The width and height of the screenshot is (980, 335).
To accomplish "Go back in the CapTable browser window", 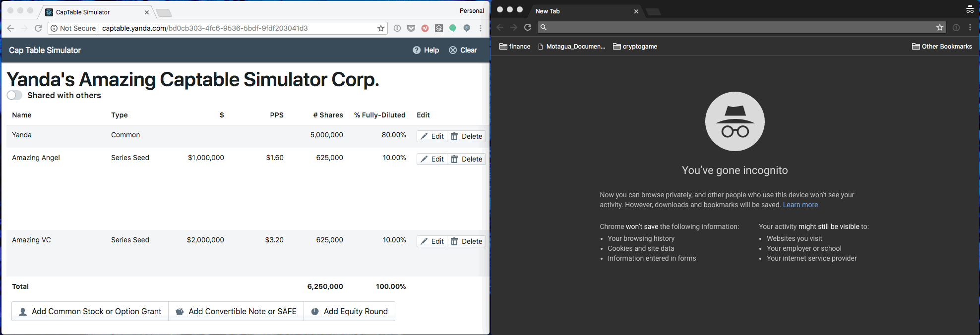I will coord(10,28).
